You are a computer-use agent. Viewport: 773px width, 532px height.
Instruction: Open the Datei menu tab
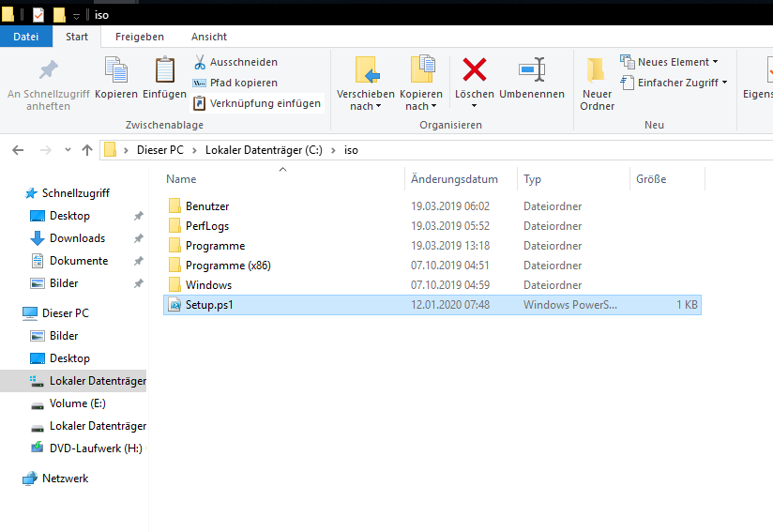pos(25,37)
